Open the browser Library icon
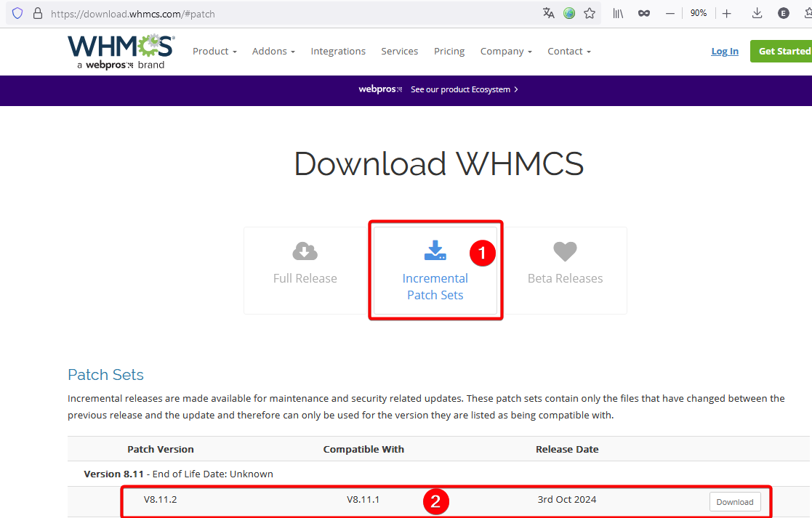The height and width of the screenshot is (518, 812). coord(618,14)
